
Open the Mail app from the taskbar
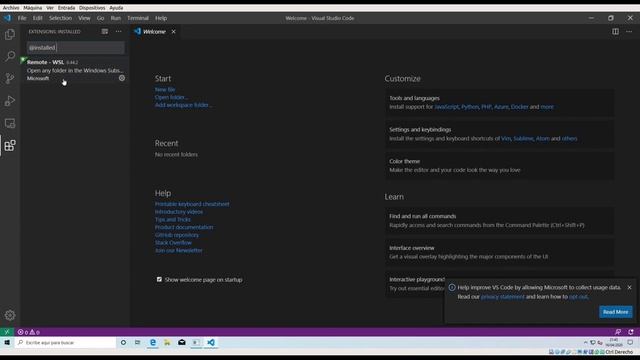pyautogui.click(x=182, y=342)
